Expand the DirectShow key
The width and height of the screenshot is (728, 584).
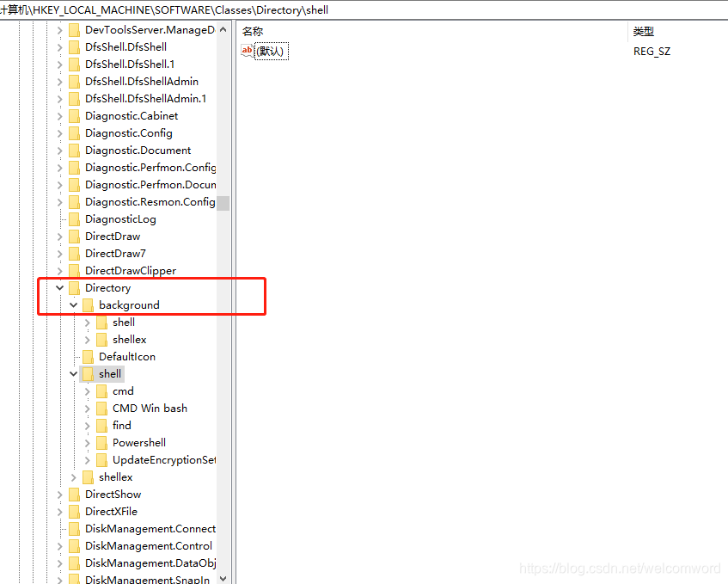pos(60,495)
